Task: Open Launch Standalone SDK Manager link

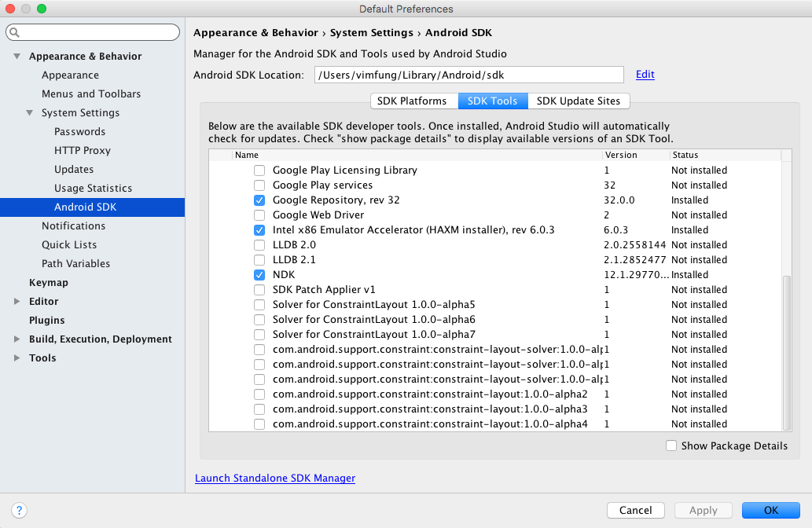Action: 274,478
